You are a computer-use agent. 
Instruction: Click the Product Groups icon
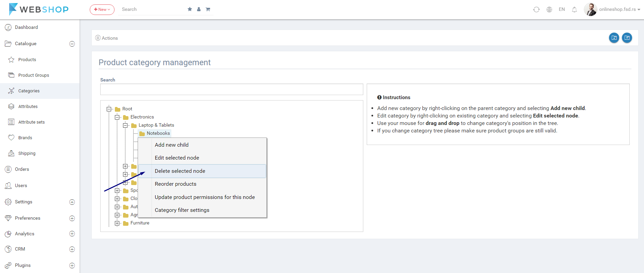(11, 75)
